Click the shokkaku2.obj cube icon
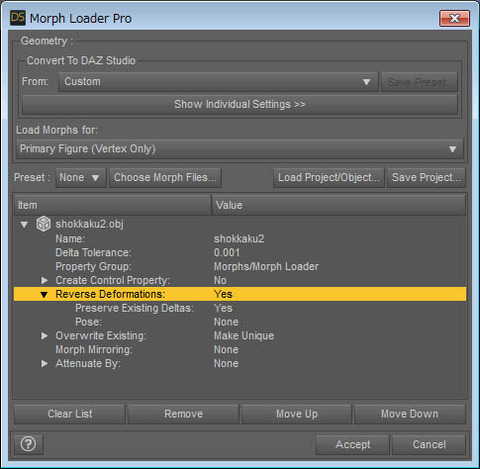 click(43, 224)
